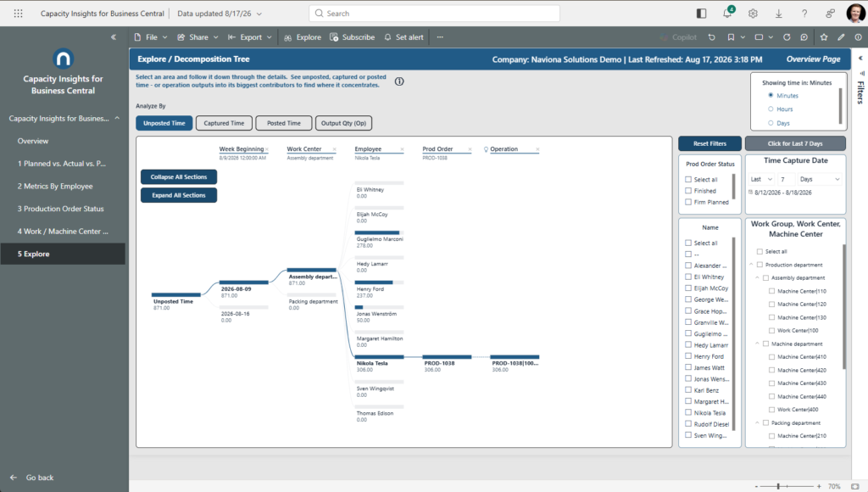
Task: Check the Firm Planned status box
Action: [x=688, y=202]
